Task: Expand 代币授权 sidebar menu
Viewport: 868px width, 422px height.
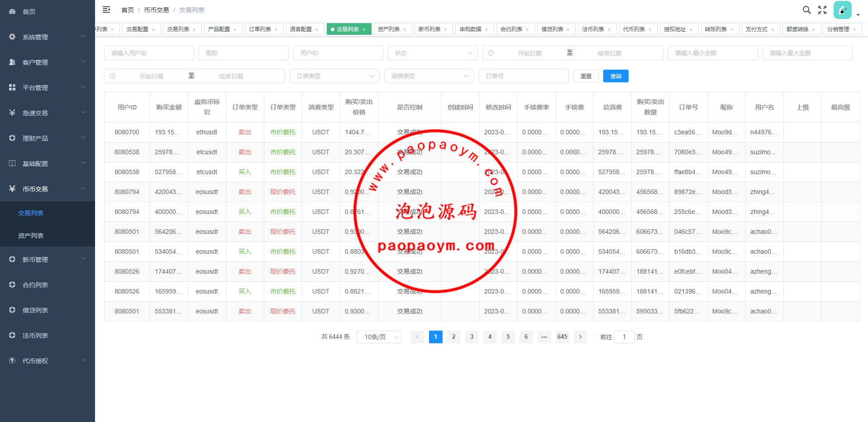Action: (x=48, y=361)
